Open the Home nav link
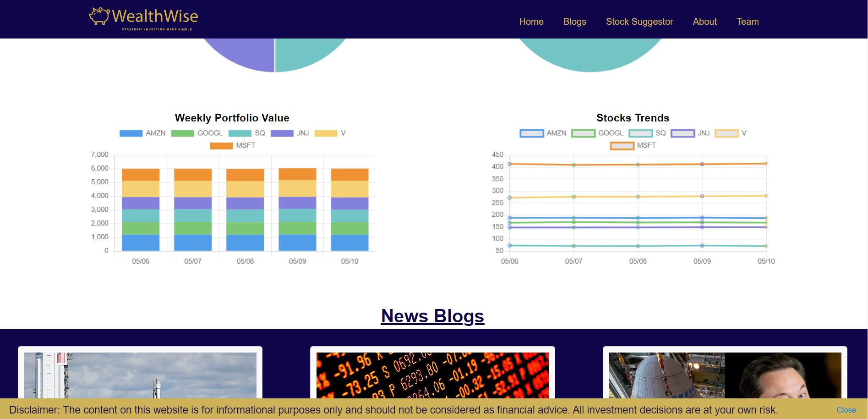Viewport: 868px width, 419px height. pos(531,22)
